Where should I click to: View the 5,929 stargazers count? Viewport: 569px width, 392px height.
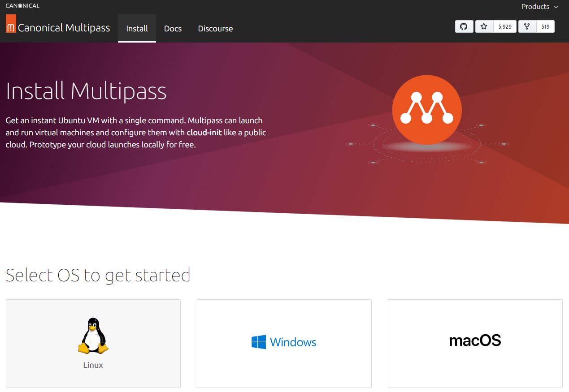point(505,27)
